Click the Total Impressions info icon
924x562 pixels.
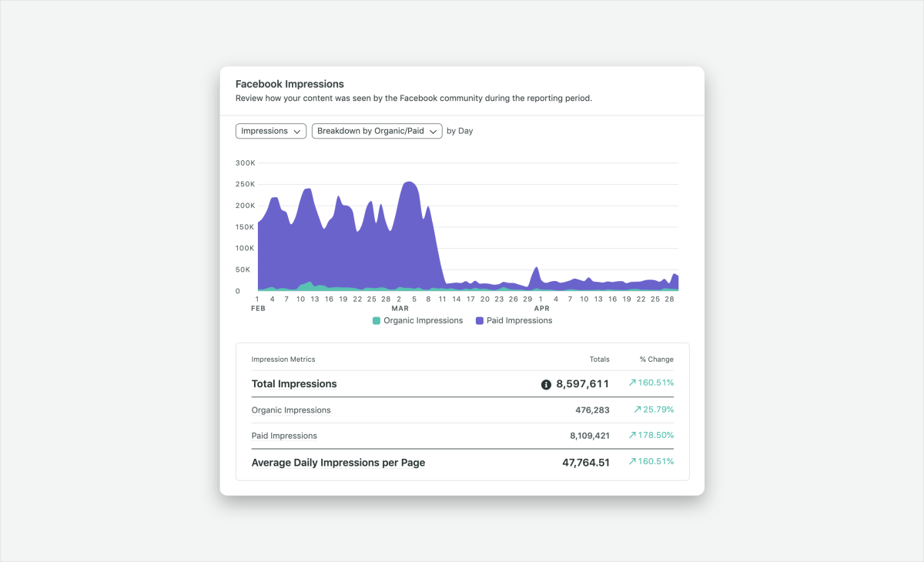click(546, 384)
